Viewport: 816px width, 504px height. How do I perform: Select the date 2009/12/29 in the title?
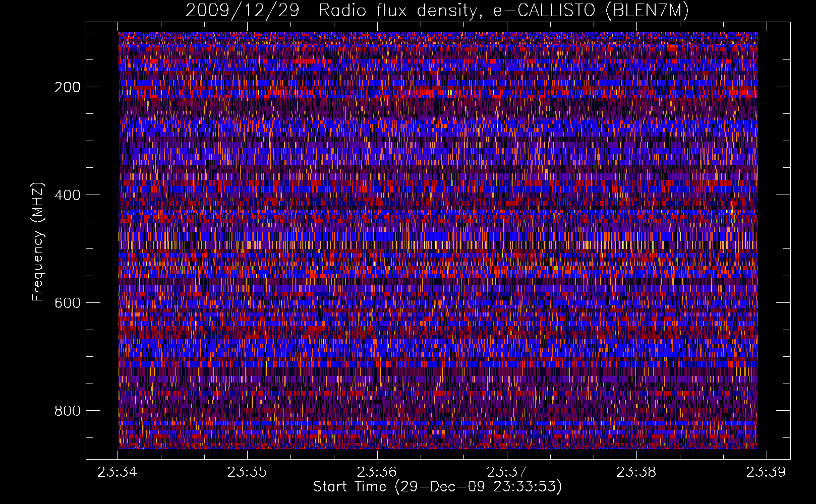pos(242,10)
